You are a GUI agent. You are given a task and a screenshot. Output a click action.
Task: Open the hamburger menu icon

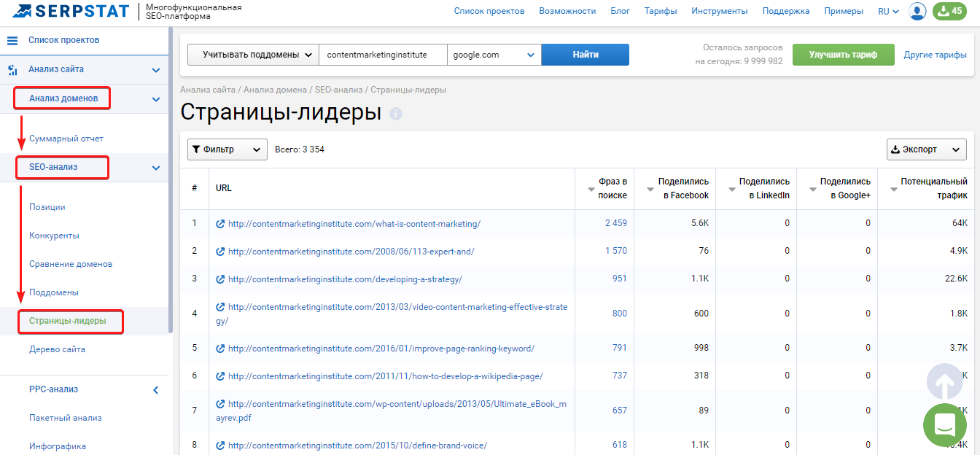click(12, 40)
